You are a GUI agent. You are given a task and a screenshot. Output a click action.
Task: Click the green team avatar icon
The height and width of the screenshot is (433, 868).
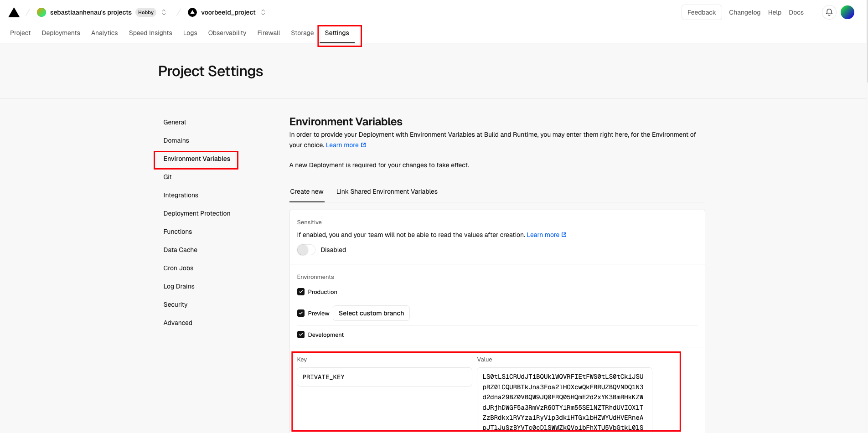41,12
